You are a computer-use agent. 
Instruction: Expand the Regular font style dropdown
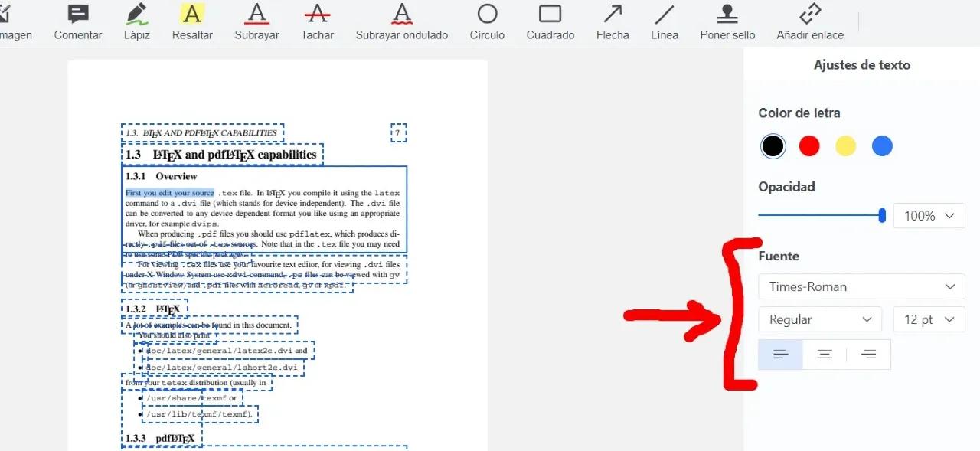pyautogui.click(x=819, y=319)
